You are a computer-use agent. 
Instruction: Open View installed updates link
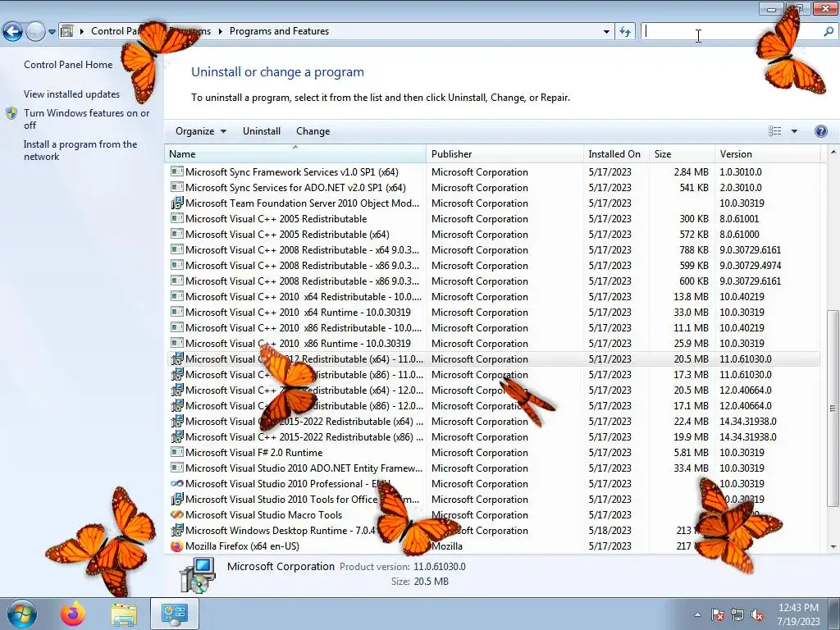point(72,94)
